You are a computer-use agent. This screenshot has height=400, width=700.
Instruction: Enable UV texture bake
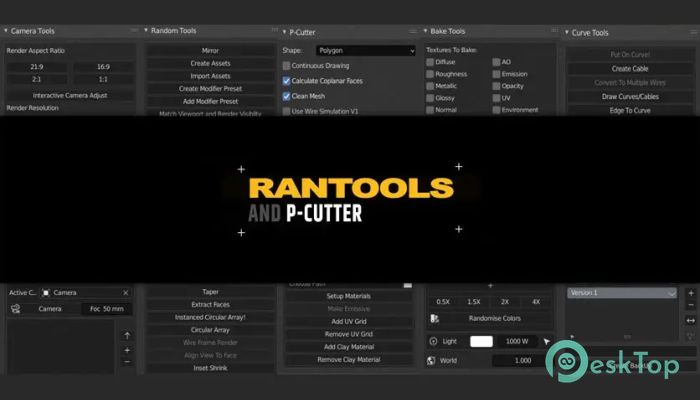tap(496, 98)
